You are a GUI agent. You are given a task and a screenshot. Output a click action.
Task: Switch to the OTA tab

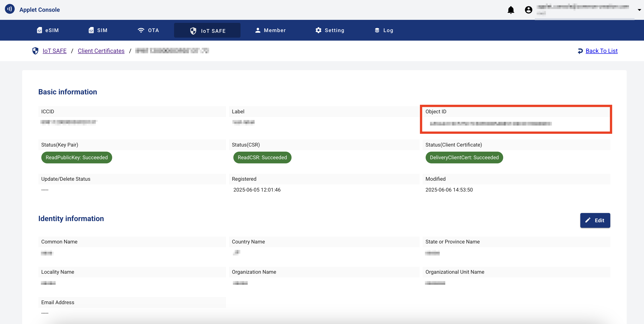coord(148,30)
